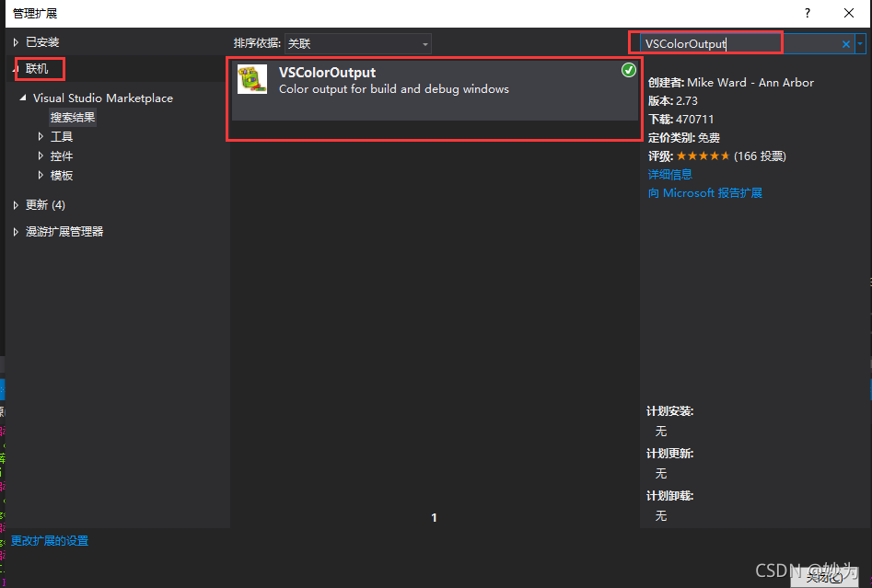Expand the 工具 tree node
This screenshot has height=588, width=872.
(41, 136)
